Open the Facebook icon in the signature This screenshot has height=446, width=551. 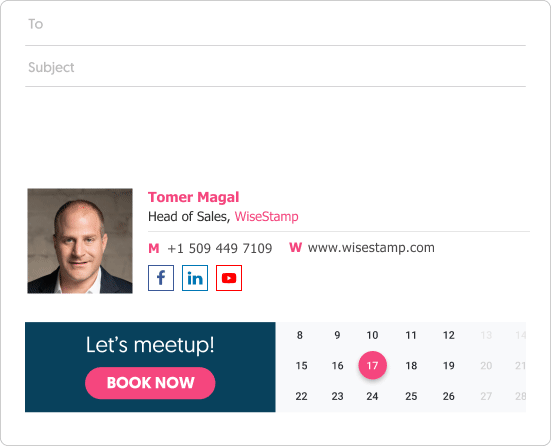point(161,278)
